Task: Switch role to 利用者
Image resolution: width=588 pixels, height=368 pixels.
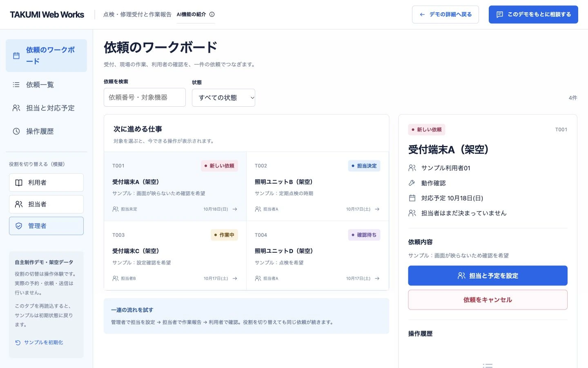Action: tap(46, 183)
